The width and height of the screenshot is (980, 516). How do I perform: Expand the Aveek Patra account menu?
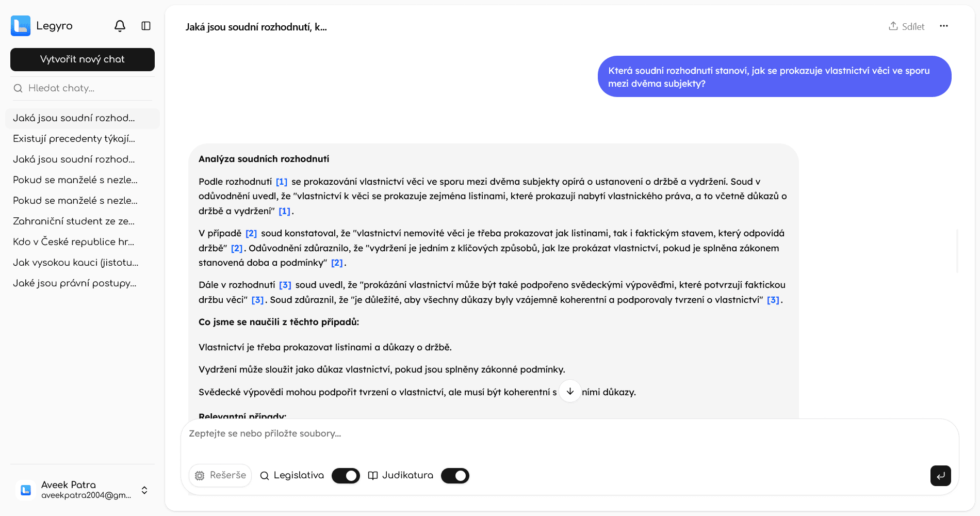point(144,490)
